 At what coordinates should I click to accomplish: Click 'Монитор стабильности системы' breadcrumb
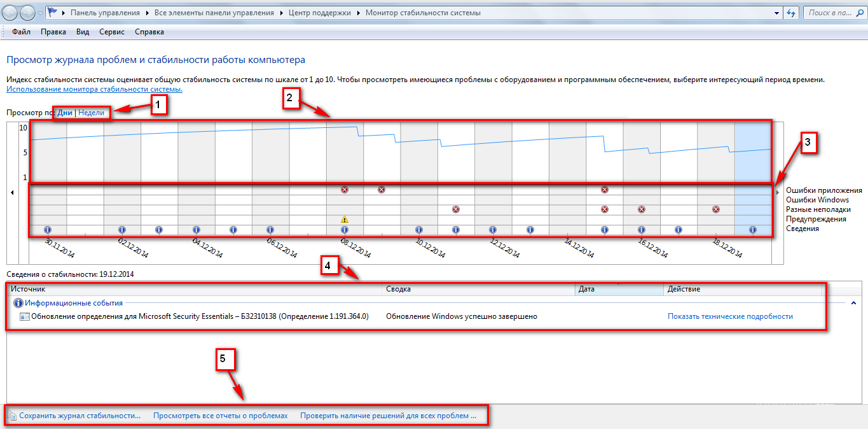pyautogui.click(x=423, y=13)
